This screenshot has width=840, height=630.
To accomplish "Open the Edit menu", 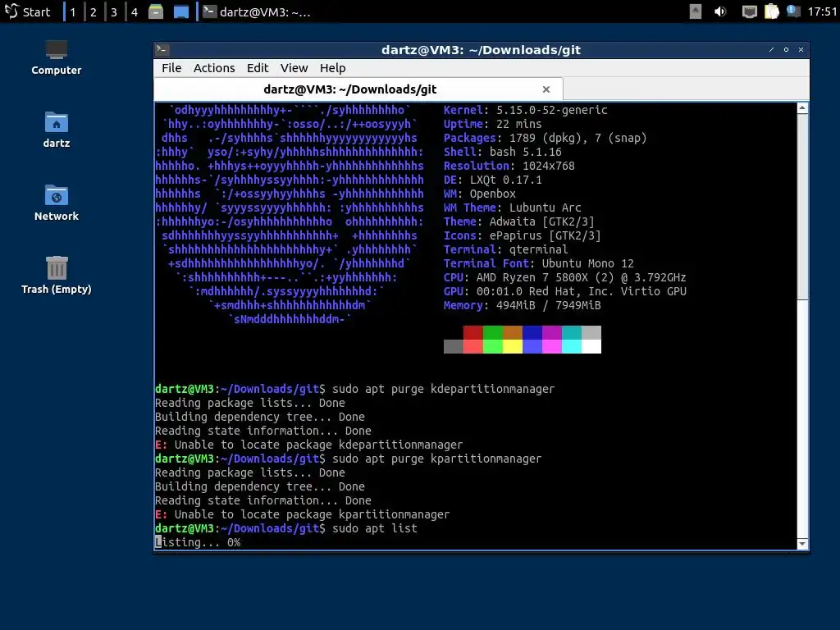I will click(x=258, y=68).
